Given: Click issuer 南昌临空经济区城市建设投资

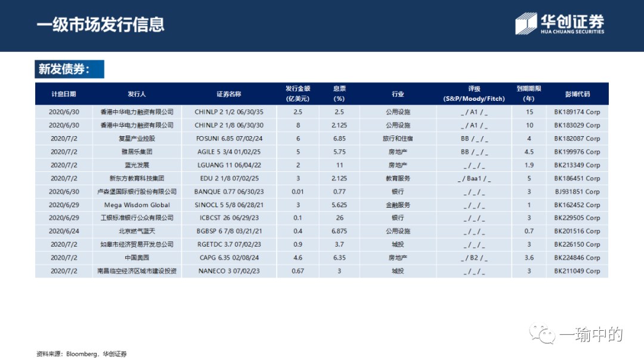Looking at the screenshot, I should (x=137, y=271).
